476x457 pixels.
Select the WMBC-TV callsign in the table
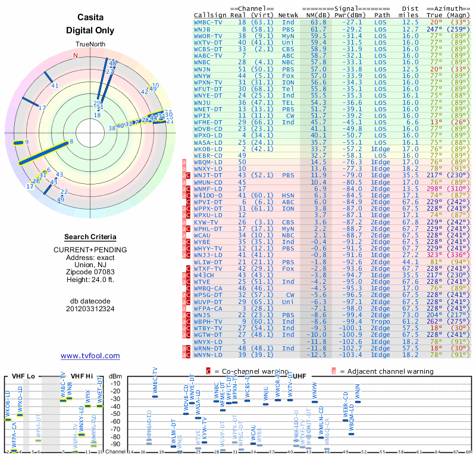[x=208, y=23]
